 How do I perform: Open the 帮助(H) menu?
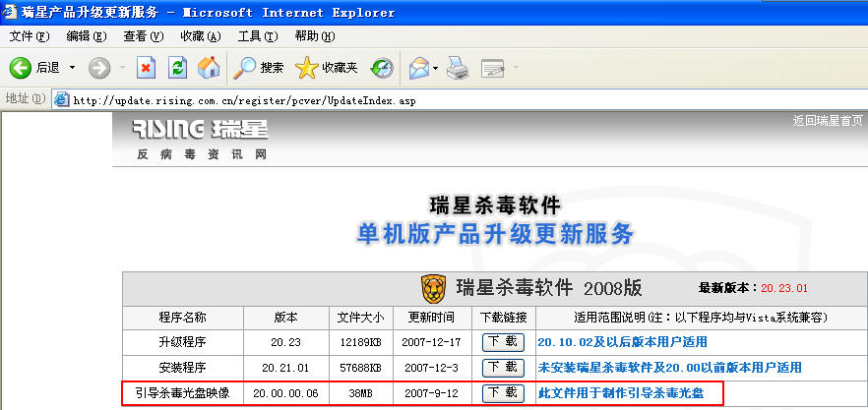point(315,36)
